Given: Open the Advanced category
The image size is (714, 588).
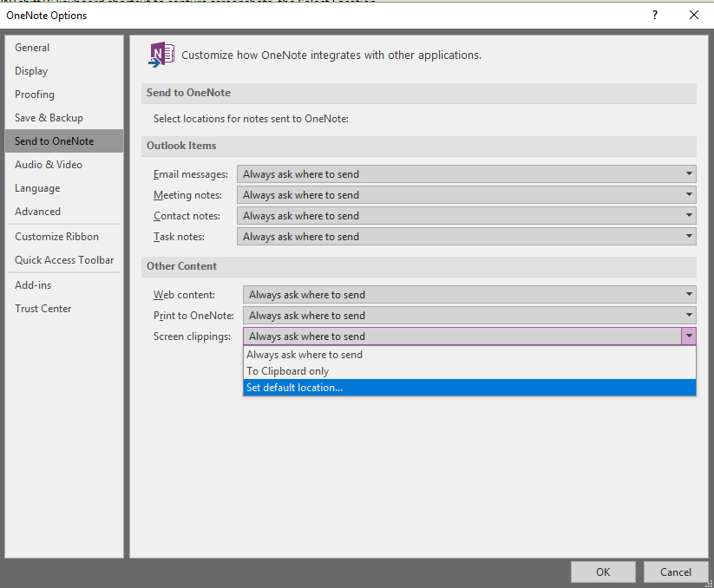Looking at the screenshot, I should (x=64, y=212).
